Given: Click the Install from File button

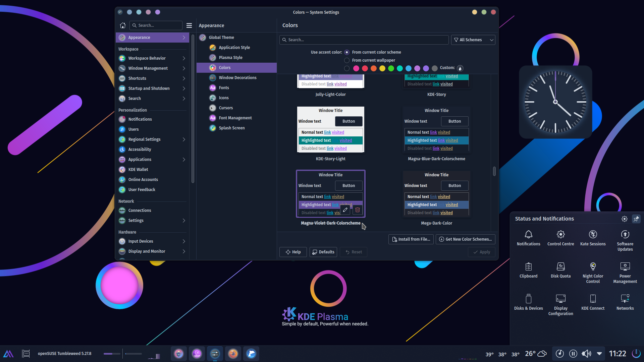Looking at the screenshot, I should point(411,239).
